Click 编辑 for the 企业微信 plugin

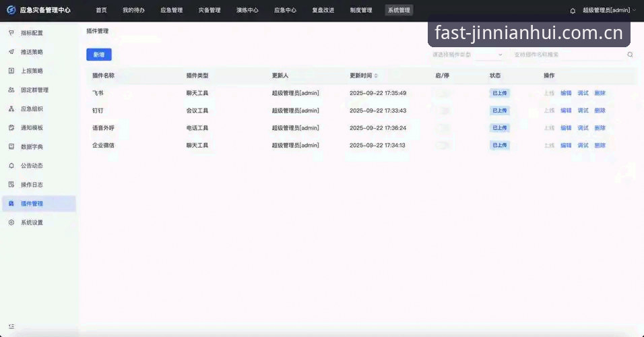tap(566, 145)
